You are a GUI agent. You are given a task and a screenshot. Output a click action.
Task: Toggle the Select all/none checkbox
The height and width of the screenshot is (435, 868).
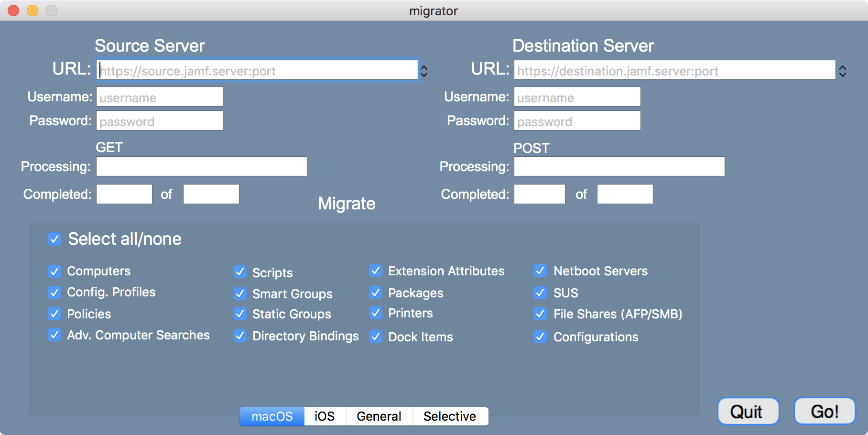[x=54, y=239]
